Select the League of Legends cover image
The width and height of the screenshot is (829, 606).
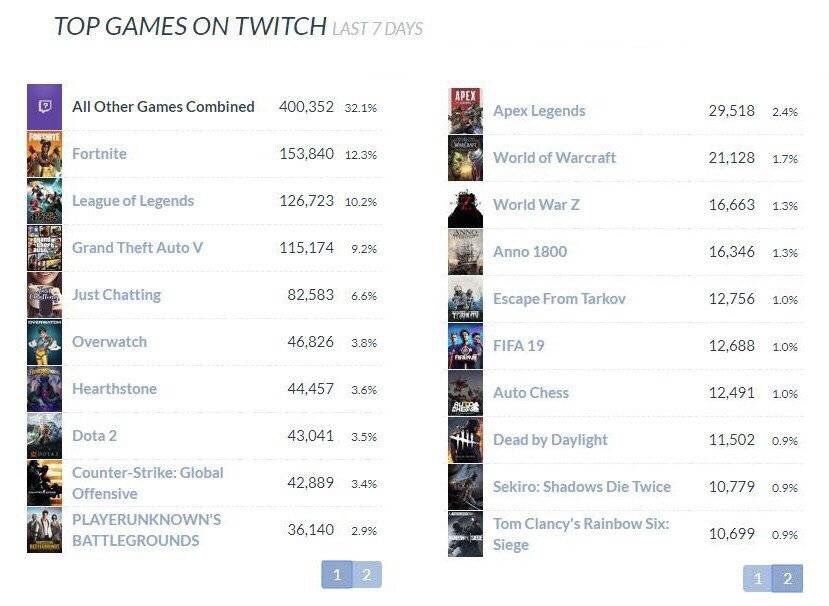44,201
